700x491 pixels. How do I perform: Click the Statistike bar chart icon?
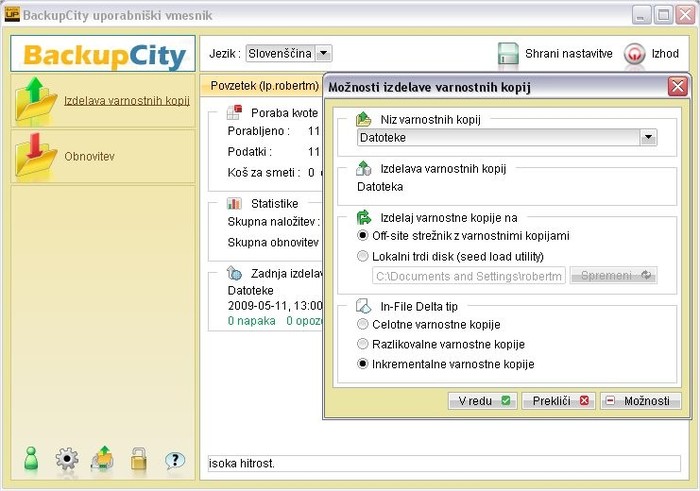point(234,204)
